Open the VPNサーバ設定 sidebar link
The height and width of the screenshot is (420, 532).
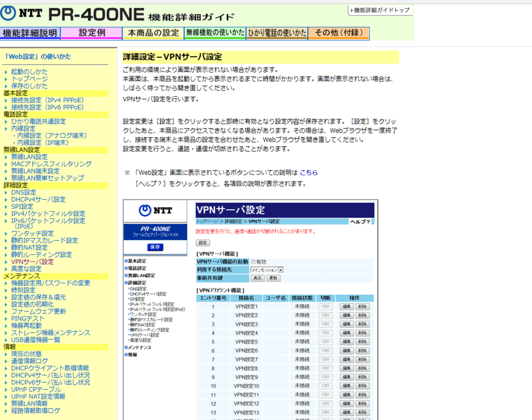pyautogui.click(x=32, y=262)
